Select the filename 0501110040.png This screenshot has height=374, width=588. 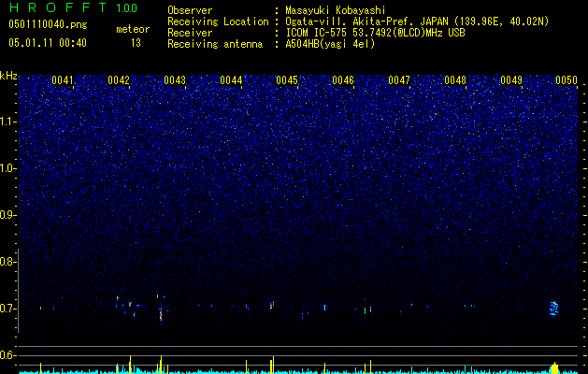48,25
